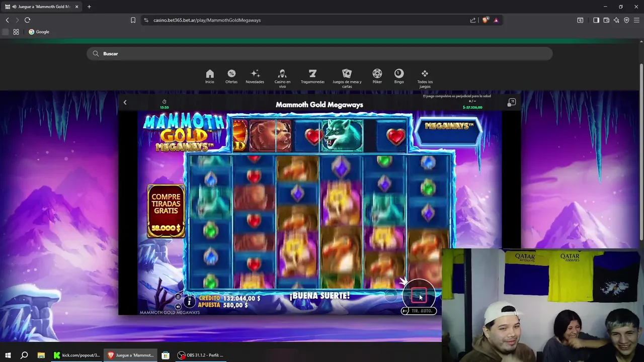
Task: Pop out the game window icon
Action: tap(511, 103)
